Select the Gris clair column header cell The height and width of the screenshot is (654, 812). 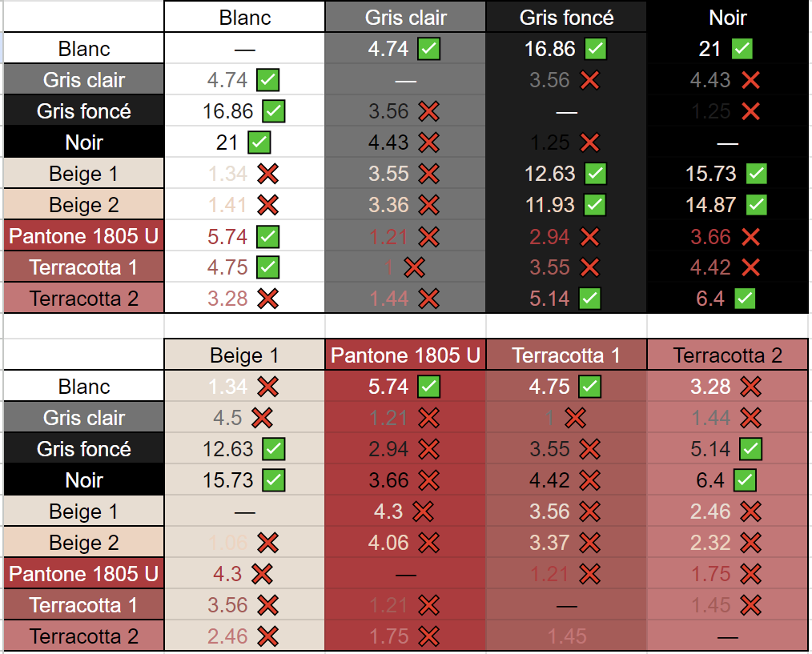(x=405, y=18)
